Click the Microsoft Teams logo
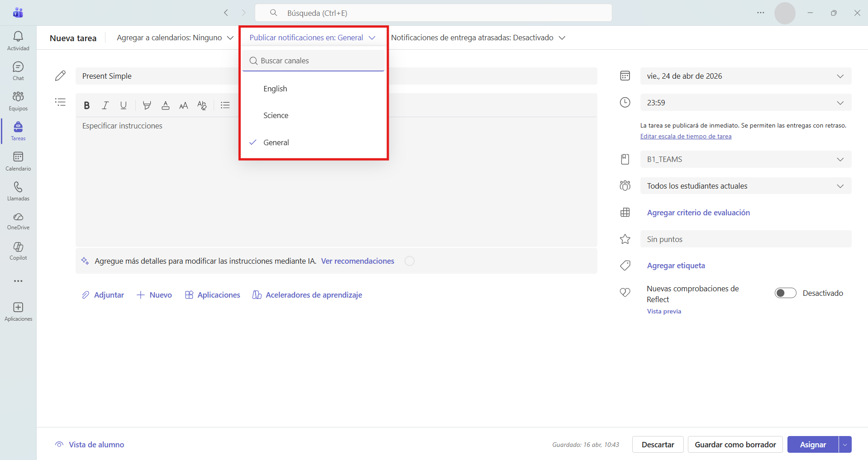Screen dimensions: 868x460 tap(18, 13)
